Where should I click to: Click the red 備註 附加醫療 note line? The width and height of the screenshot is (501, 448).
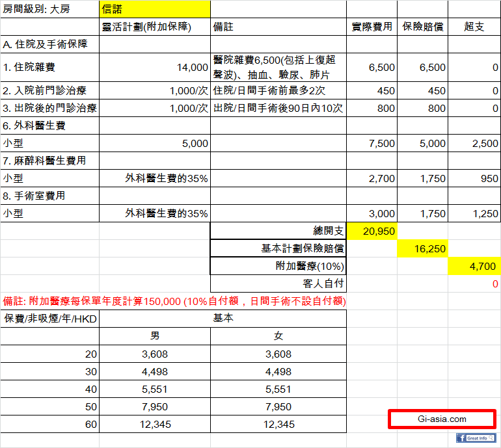pos(174,301)
